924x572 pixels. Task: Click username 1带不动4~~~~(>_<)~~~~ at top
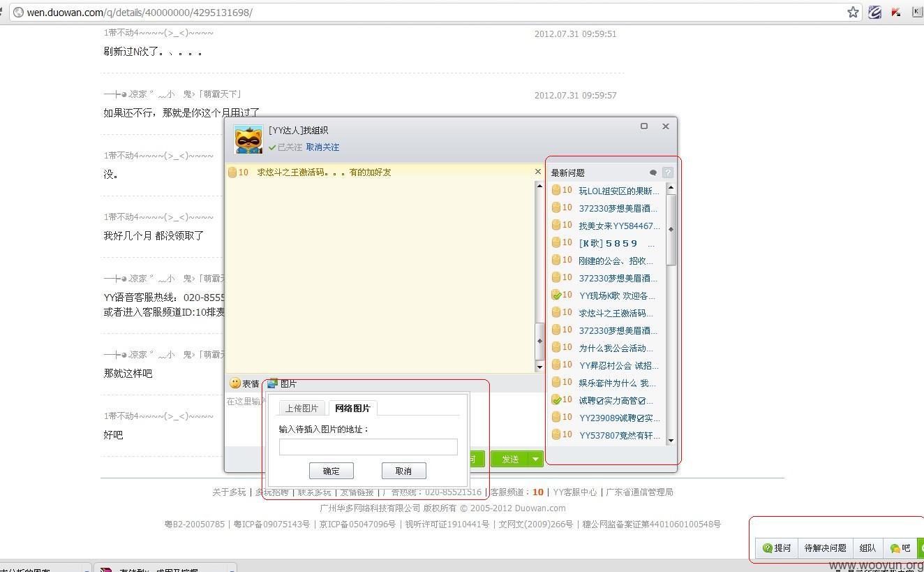coord(158,33)
